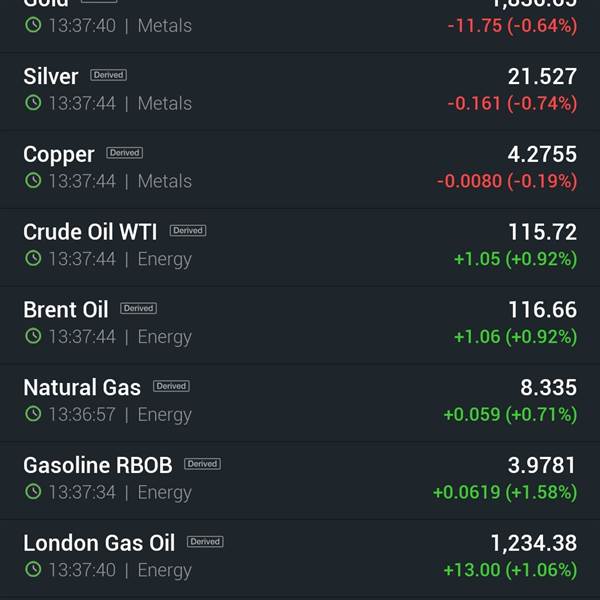600x600 pixels.
Task: Click the Copper change value -0.0080 (-0.19%)
Action: [507, 181]
